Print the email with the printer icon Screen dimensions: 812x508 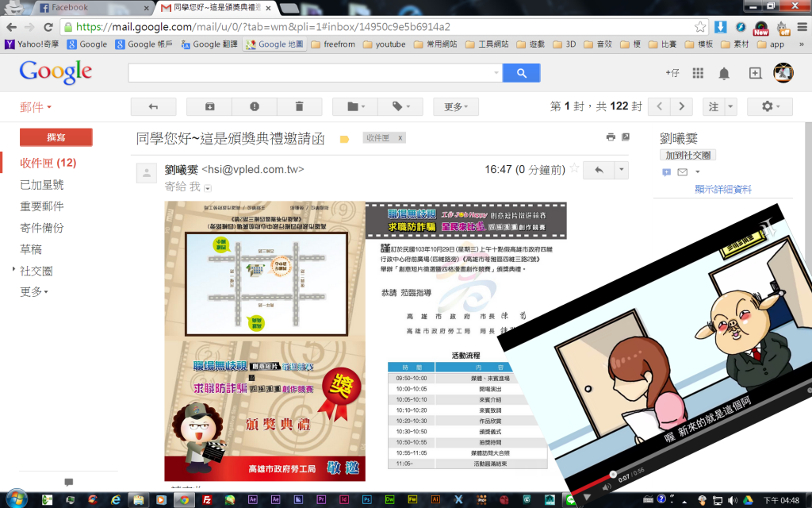pyautogui.click(x=611, y=137)
